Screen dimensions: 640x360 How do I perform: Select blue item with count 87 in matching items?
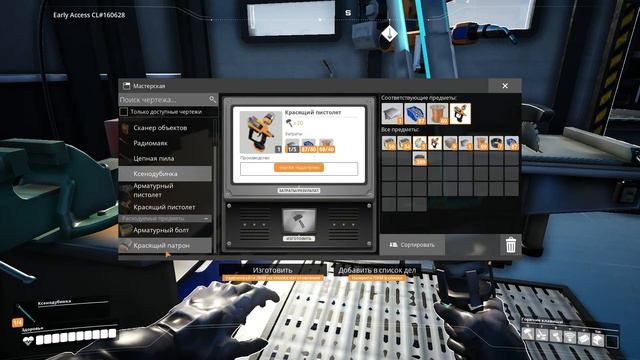[415, 113]
